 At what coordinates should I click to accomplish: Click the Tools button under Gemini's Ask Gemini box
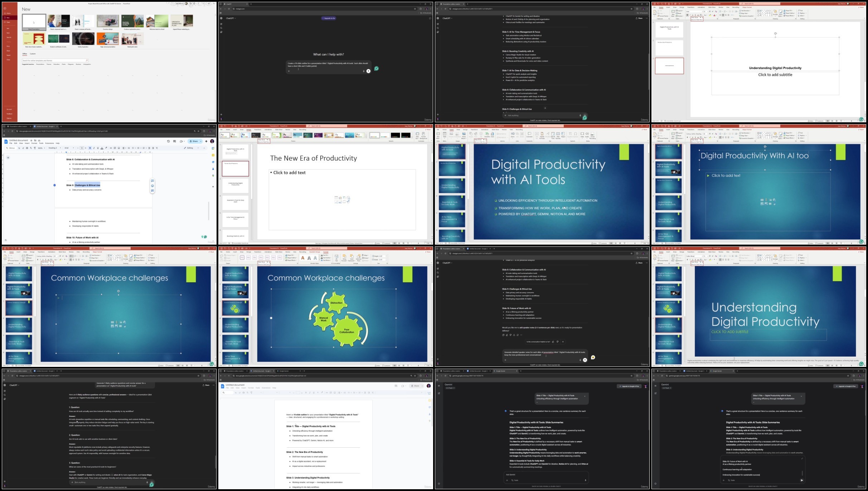pos(514,480)
